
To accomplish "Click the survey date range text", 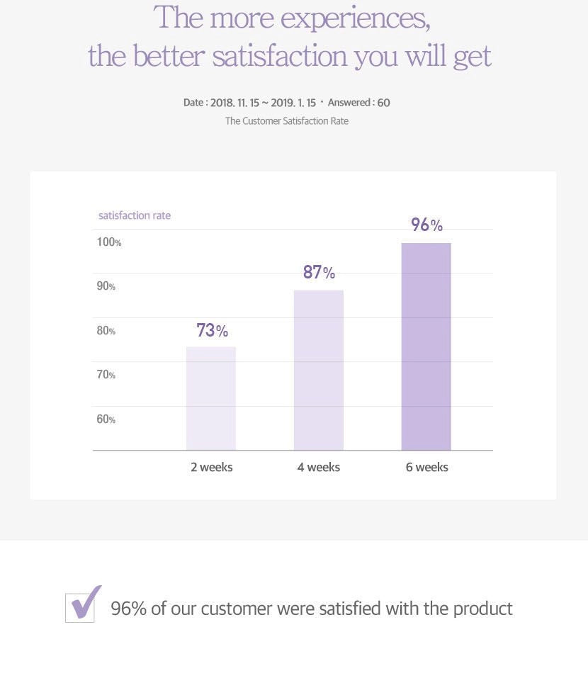I will 249,103.
